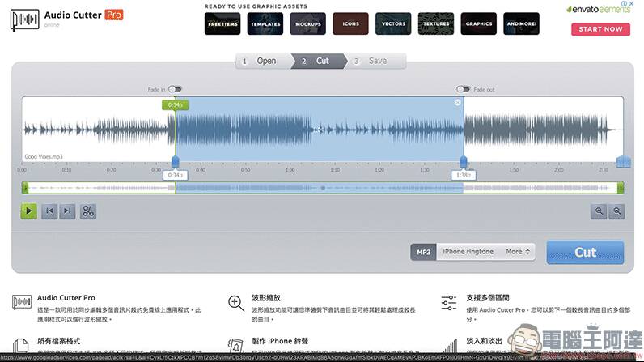
Task: Click the fade in/out bars icon
Action: tap(451, 346)
